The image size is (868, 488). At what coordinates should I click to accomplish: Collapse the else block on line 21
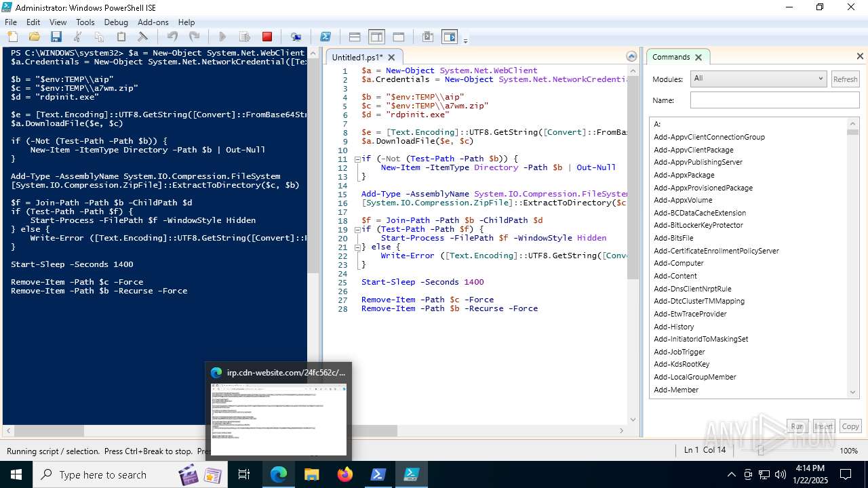357,247
